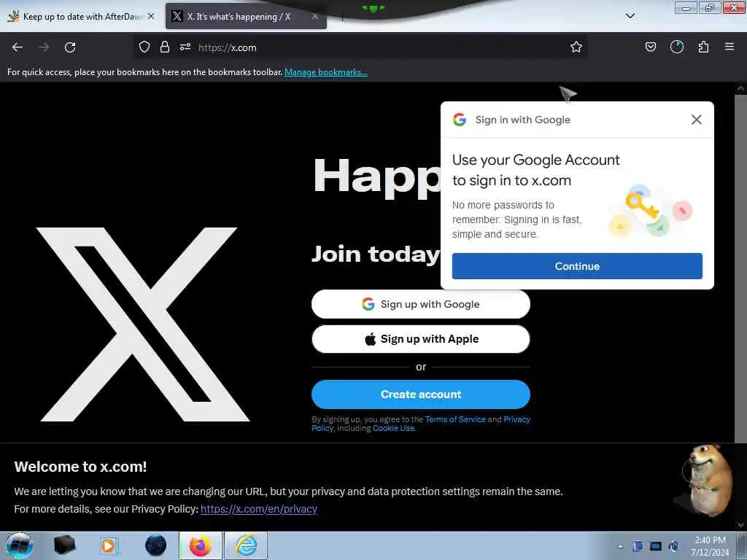Image resolution: width=747 pixels, height=560 pixels.
Task: Click the Create account button
Action: tap(421, 394)
